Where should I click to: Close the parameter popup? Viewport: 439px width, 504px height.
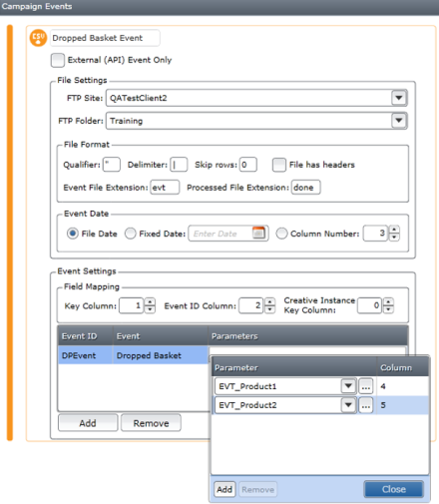pos(394,489)
